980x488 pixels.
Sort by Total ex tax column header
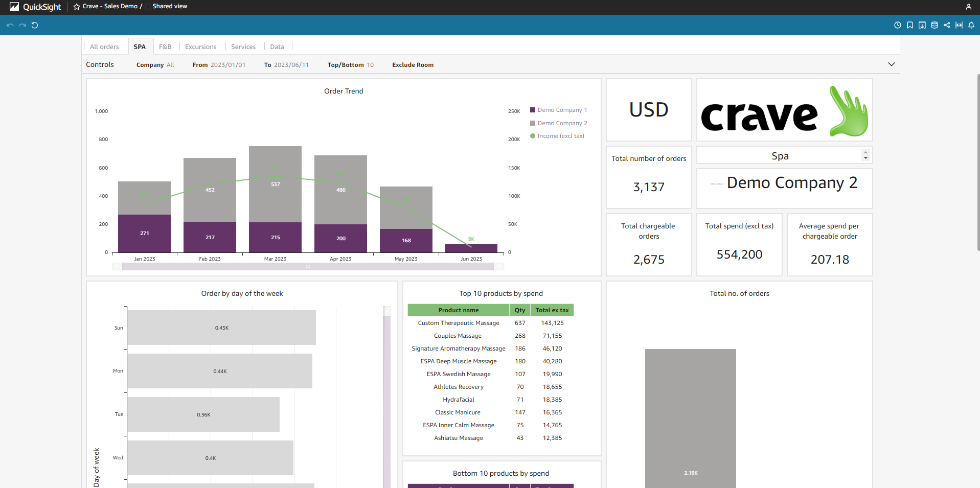552,310
